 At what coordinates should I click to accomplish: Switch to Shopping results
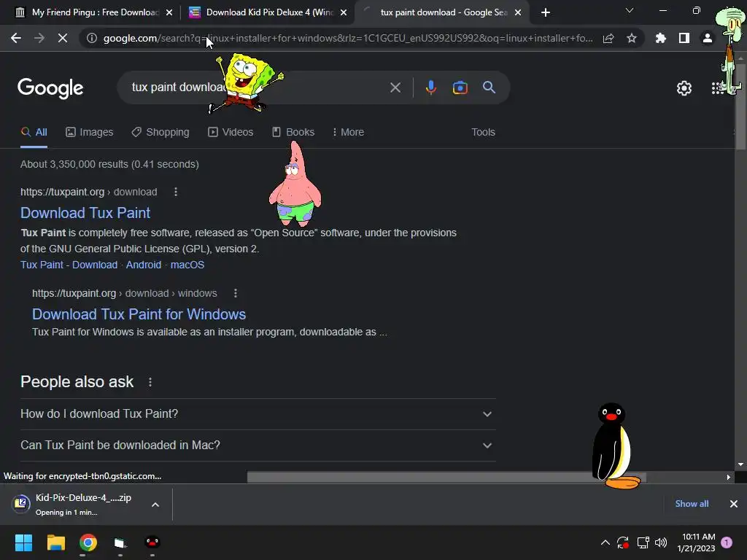[x=160, y=133]
